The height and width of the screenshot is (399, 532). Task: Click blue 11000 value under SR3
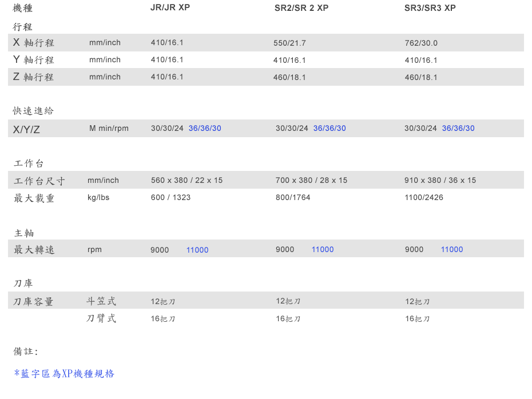click(x=451, y=249)
